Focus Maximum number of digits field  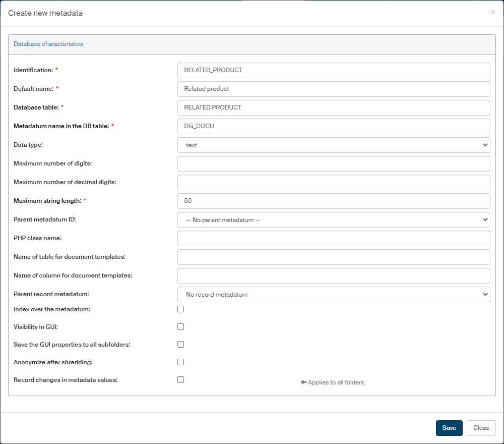coord(334,163)
